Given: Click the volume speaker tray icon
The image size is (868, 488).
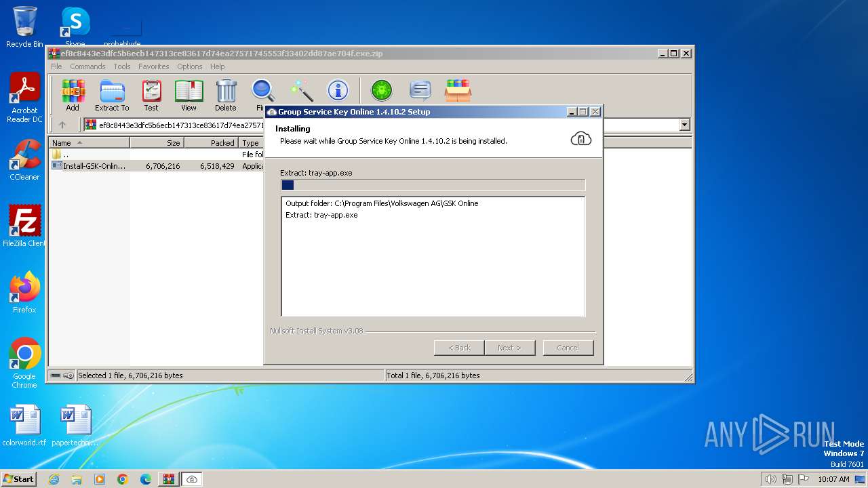Looking at the screenshot, I should click(770, 479).
